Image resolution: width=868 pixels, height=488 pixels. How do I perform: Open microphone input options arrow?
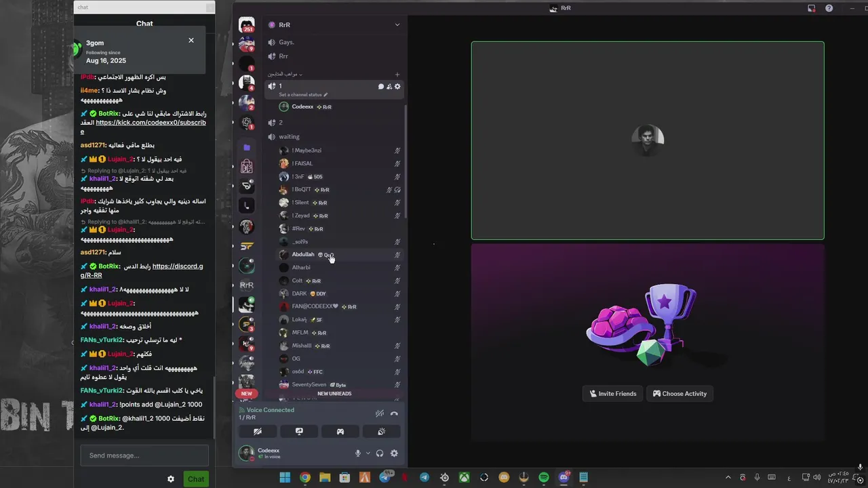[368, 453]
